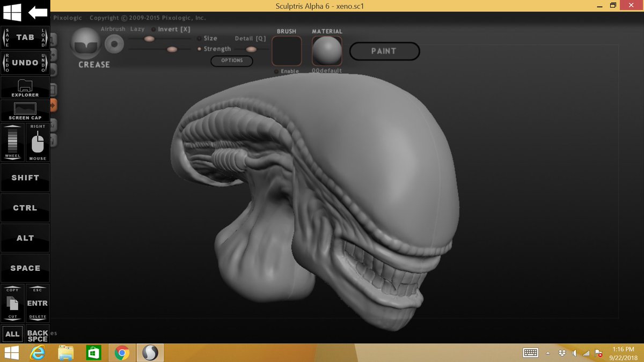This screenshot has width=644, height=362.
Task: Click the network signal tray icon
Action: [586, 352]
